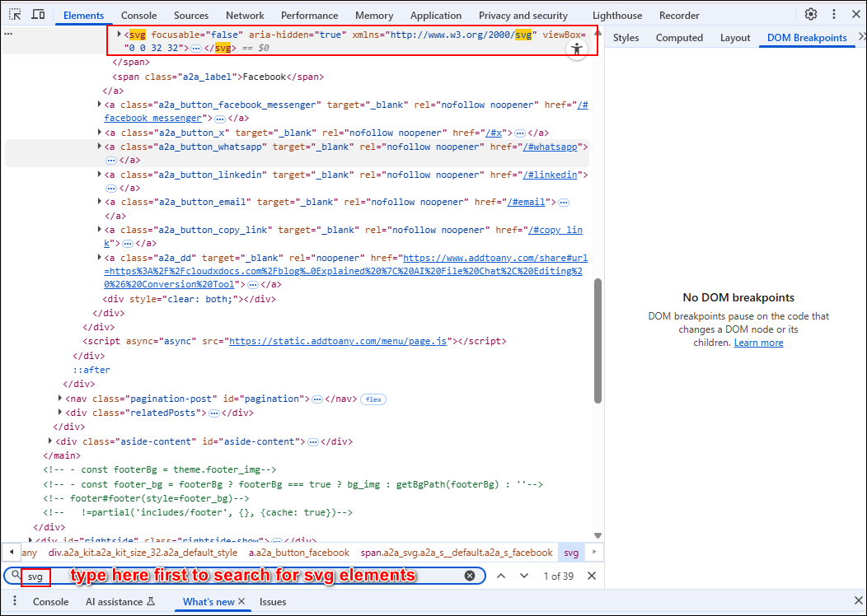Viewport: 867px width, 616px height.
Task: Expand the a2a_dd anchor node
Action: pyautogui.click(x=100, y=258)
